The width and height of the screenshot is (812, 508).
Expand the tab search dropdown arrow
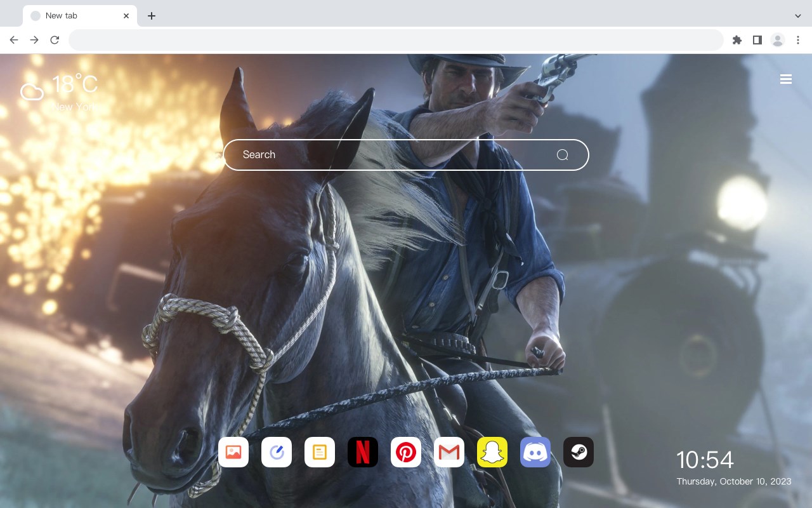point(798,16)
